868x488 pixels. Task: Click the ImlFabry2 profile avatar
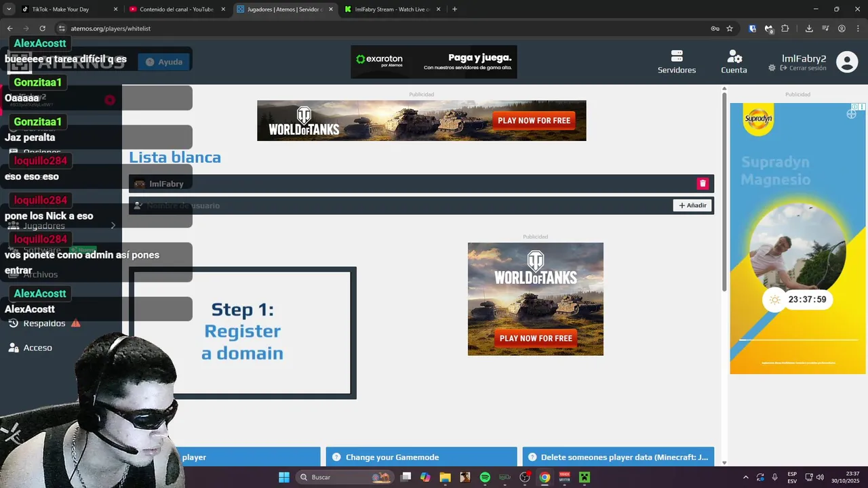pos(847,62)
